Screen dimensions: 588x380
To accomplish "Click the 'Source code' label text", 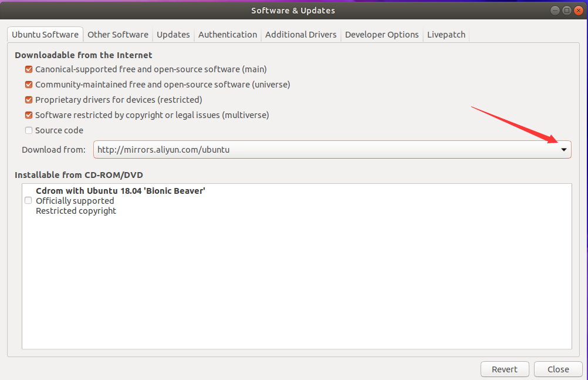I will pos(59,130).
